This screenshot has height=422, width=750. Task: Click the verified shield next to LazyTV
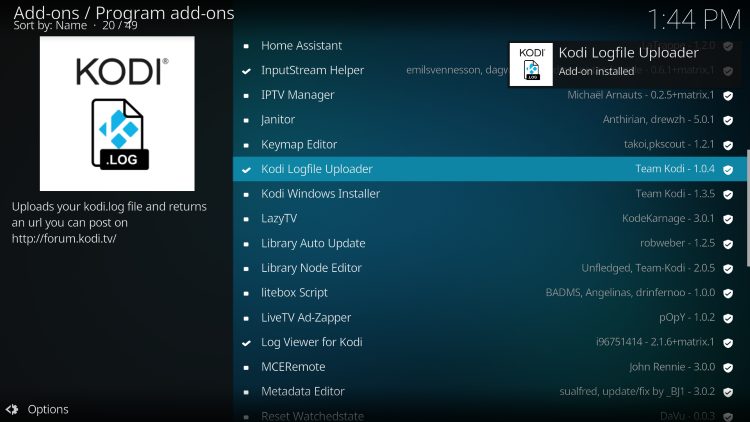coord(728,219)
